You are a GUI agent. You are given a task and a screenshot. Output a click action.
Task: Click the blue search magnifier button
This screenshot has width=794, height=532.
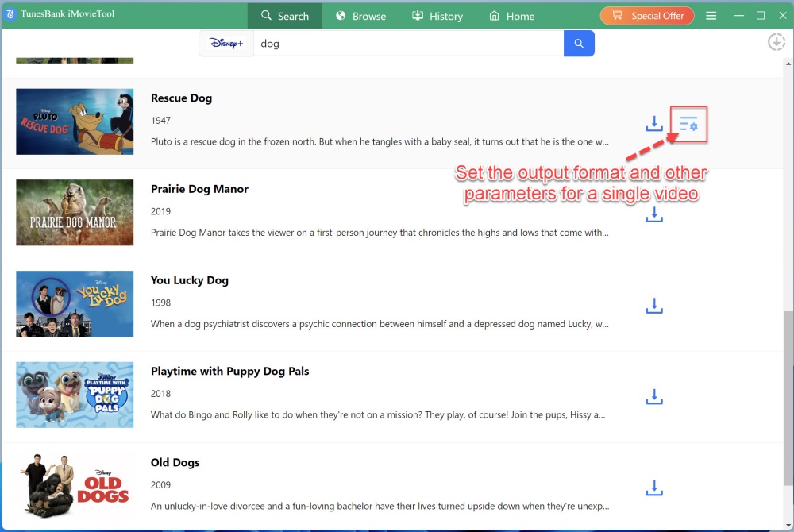pyautogui.click(x=579, y=44)
